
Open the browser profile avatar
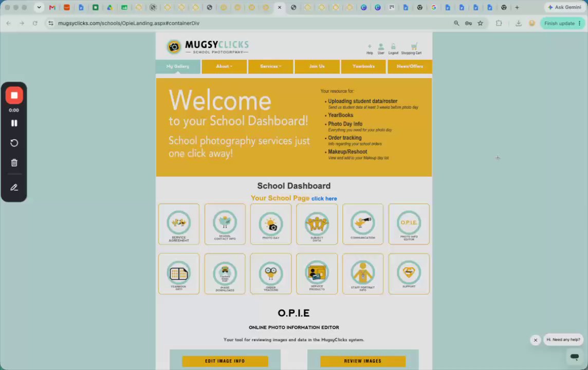pos(532,23)
